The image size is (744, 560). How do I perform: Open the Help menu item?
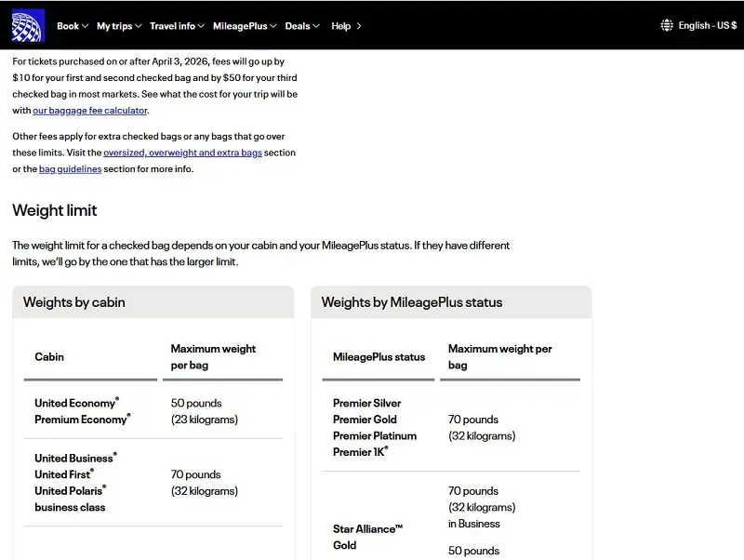click(341, 26)
